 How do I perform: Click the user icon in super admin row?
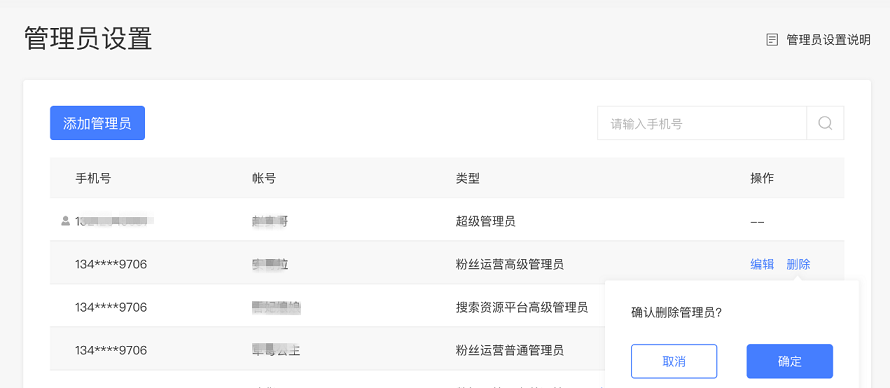pos(65,221)
